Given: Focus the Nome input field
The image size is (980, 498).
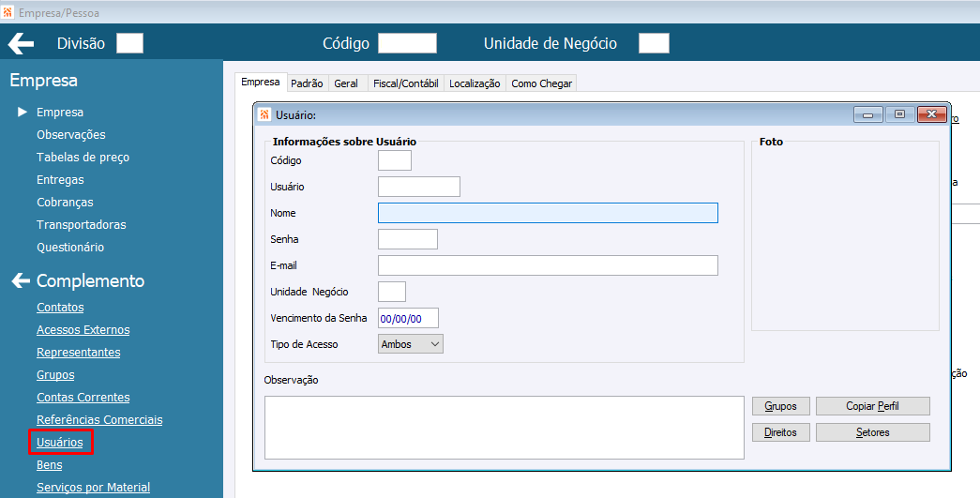Looking at the screenshot, I should (548, 213).
